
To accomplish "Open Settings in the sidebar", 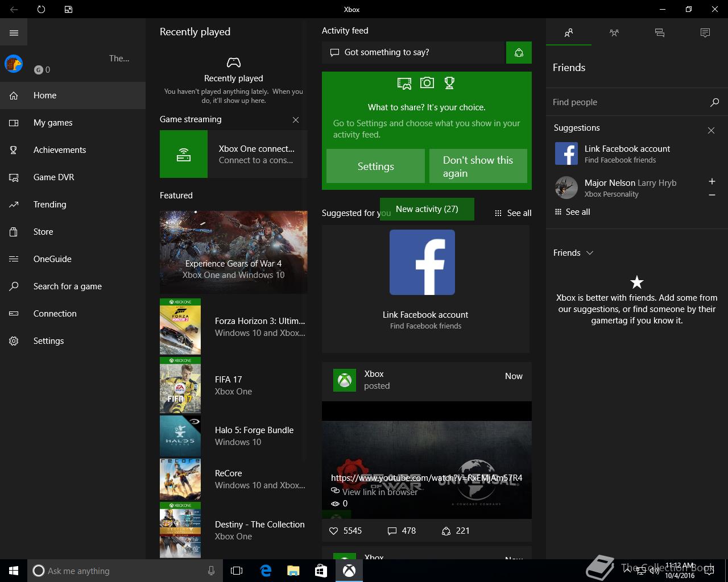I will pyautogui.click(x=73, y=341).
